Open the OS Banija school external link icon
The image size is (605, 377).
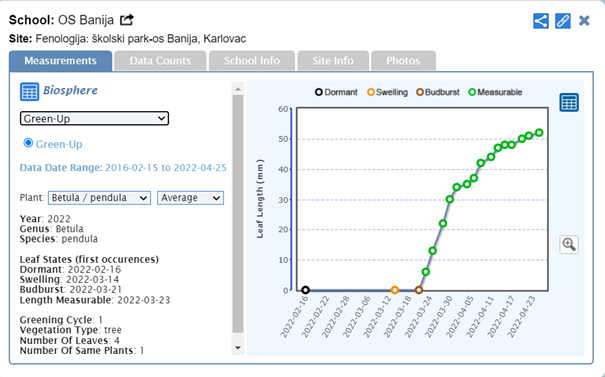pyautogui.click(x=127, y=20)
